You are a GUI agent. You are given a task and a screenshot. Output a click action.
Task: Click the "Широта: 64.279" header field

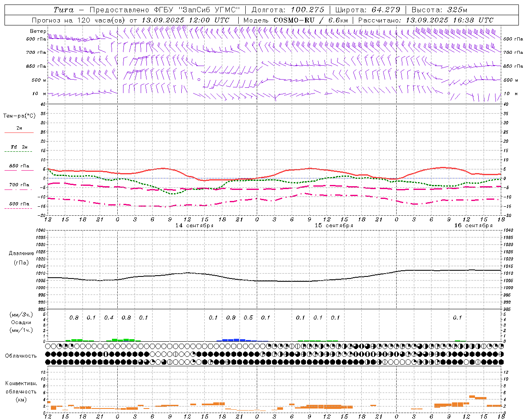tap(367, 10)
